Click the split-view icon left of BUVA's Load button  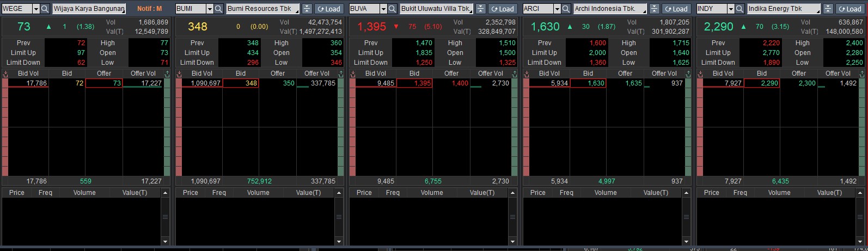click(x=480, y=9)
